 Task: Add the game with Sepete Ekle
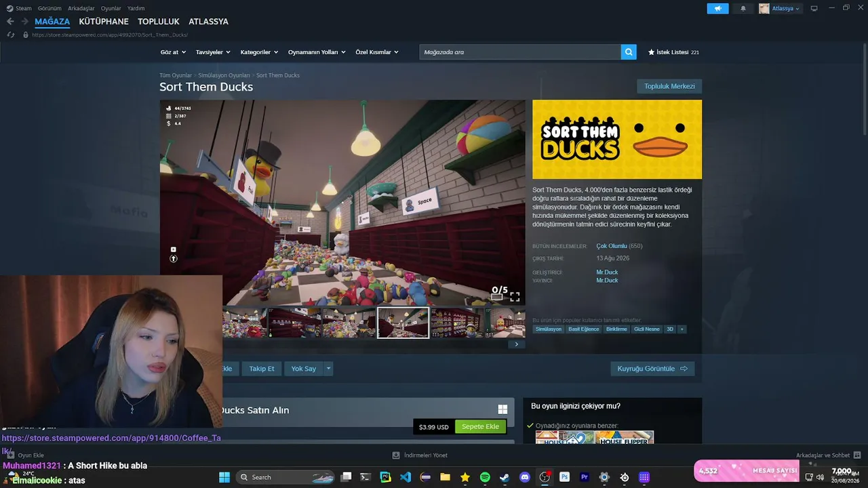point(480,427)
